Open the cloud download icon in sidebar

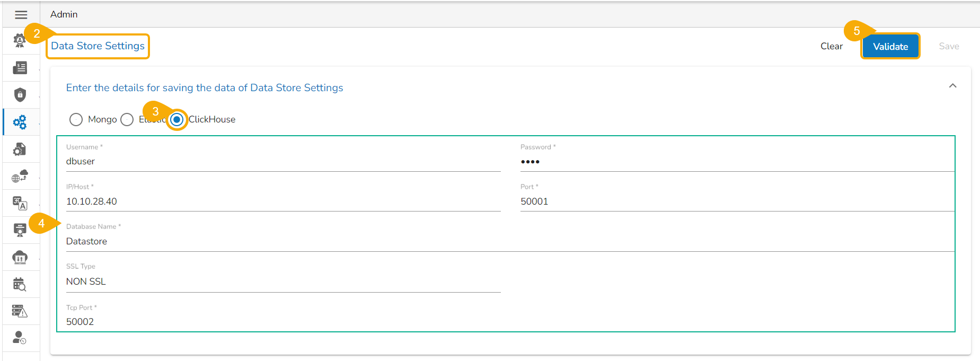coord(20,258)
